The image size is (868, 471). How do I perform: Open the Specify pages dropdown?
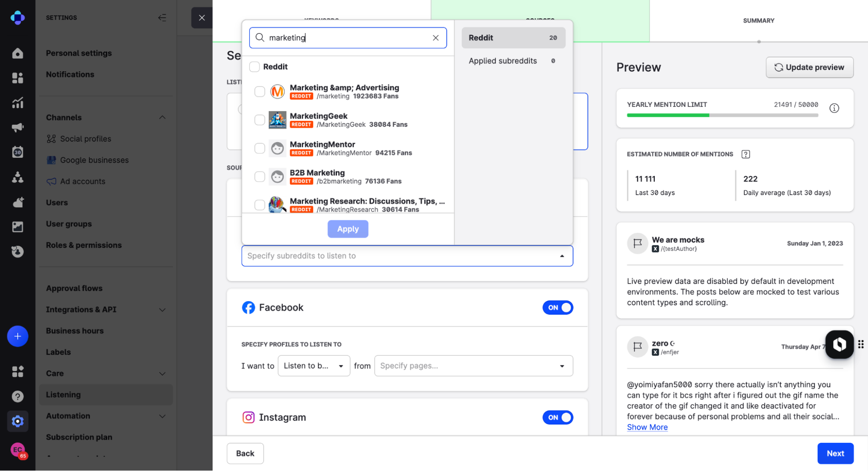point(473,366)
